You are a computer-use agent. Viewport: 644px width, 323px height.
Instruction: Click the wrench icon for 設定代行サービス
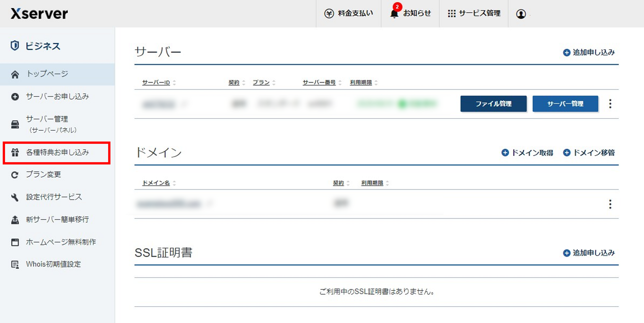[x=15, y=197]
